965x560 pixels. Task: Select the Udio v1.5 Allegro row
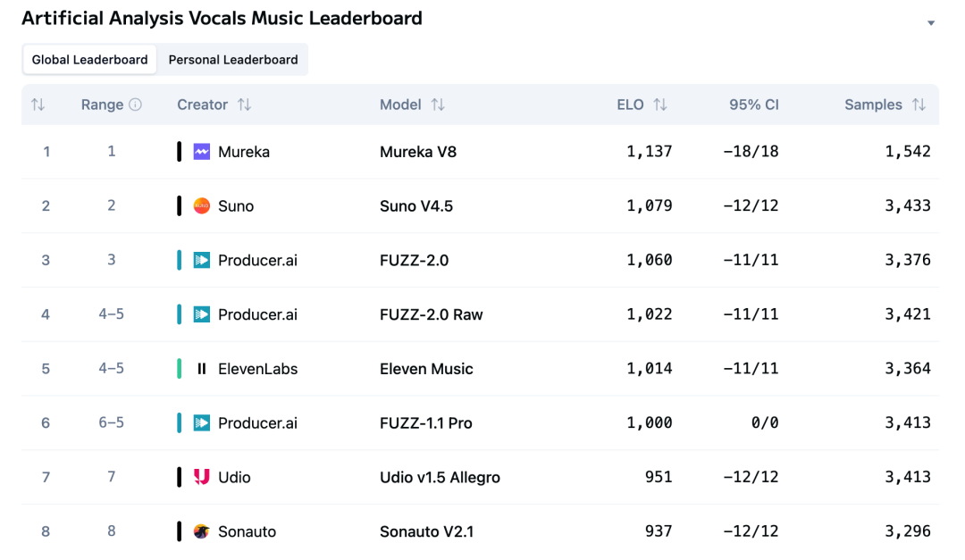click(x=440, y=477)
